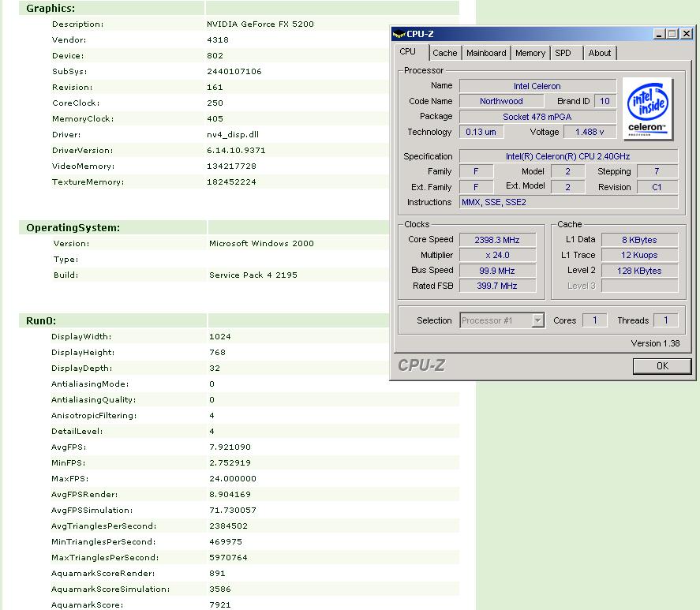The height and width of the screenshot is (610, 700).
Task: Maximize the CPU-Z window
Action: click(672, 34)
